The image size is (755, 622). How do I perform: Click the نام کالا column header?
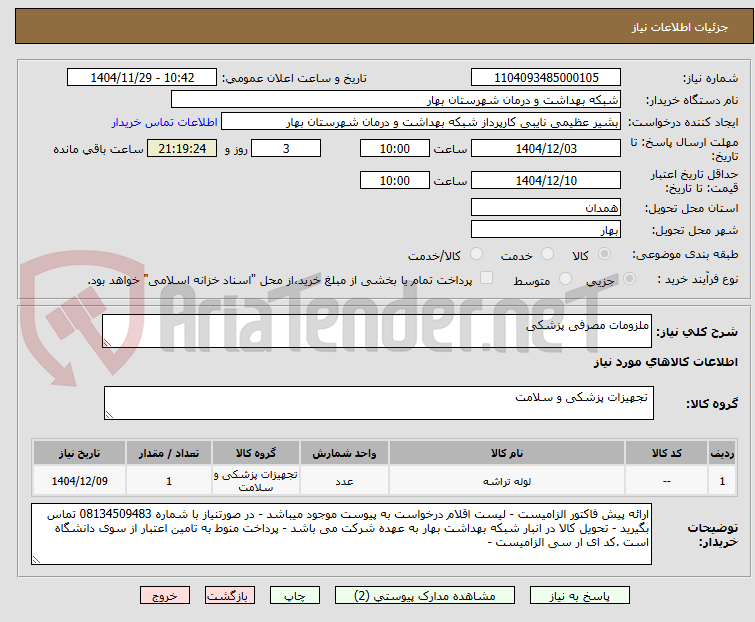pyautogui.click(x=507, y=453)
